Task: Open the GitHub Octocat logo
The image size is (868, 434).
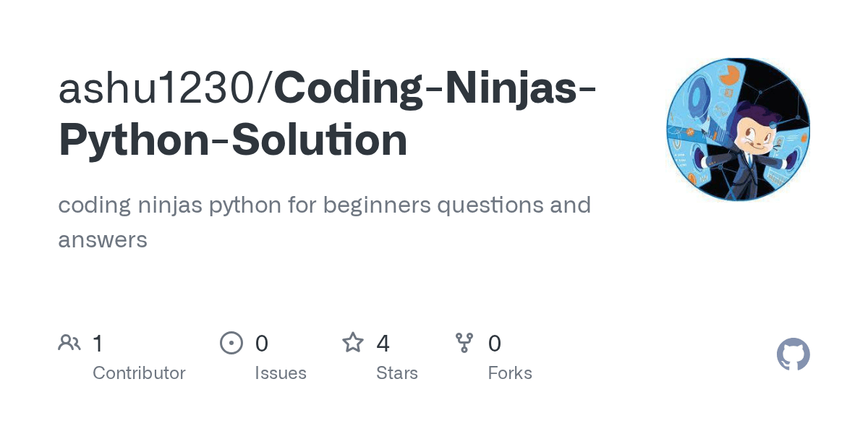Action: pos(793,354)
